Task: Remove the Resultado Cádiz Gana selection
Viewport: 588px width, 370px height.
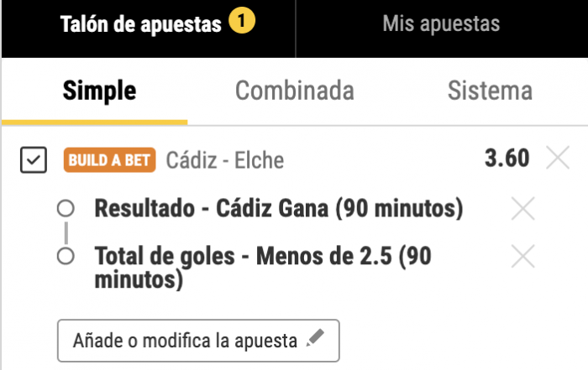Action: pos(522,209)
